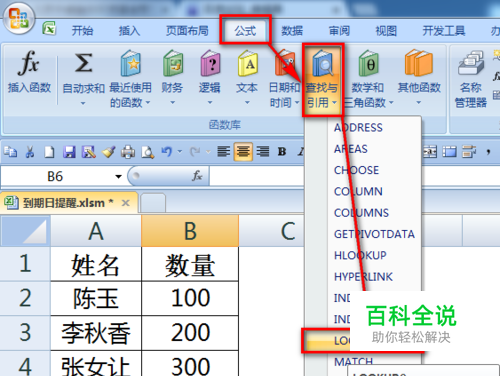Image resolution: width=500 pixels, height=376 pixels.
Task: Expand the 文本 dropdown arrow
Action: pos(247,103)
